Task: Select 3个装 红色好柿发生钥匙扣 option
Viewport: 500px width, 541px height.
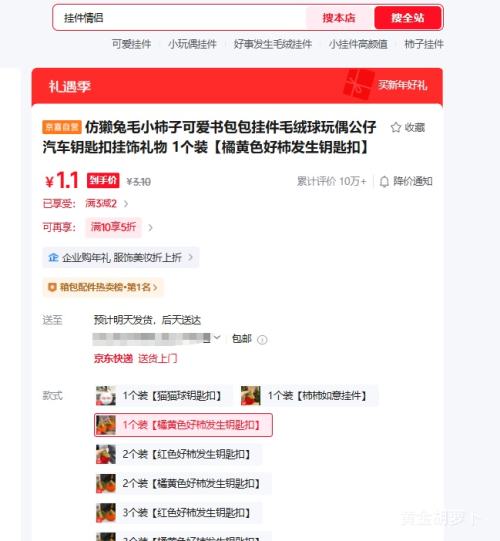Action: click(178, 513)
